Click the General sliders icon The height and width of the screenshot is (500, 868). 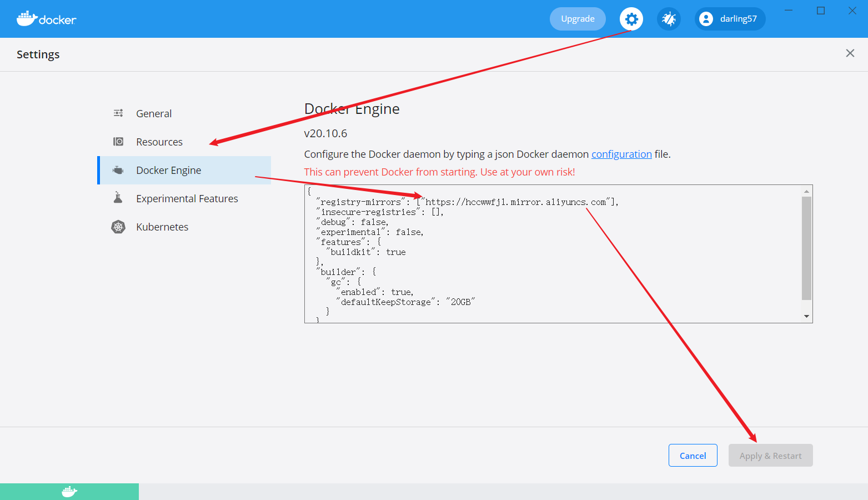click(118, 113)
